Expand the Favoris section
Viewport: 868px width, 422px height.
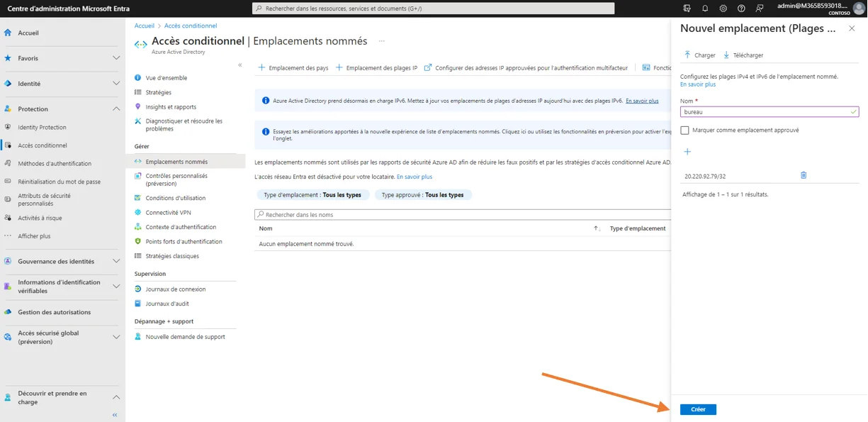(116, 58)
